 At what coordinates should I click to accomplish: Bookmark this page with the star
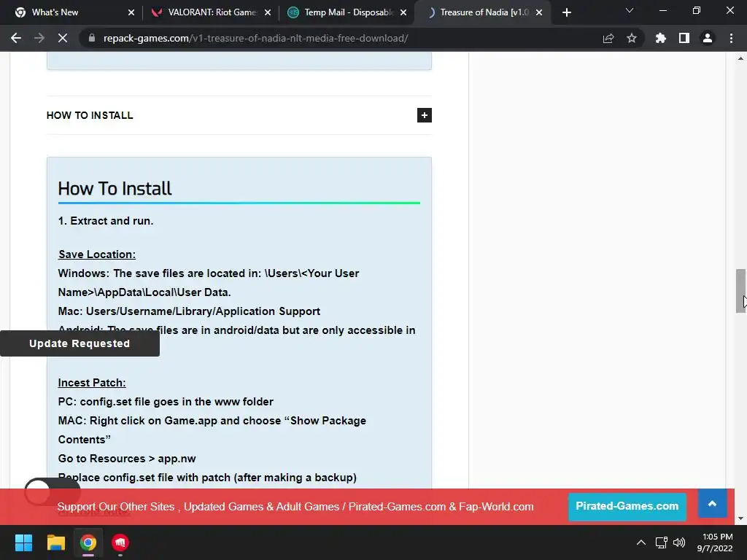pos(632,38)
